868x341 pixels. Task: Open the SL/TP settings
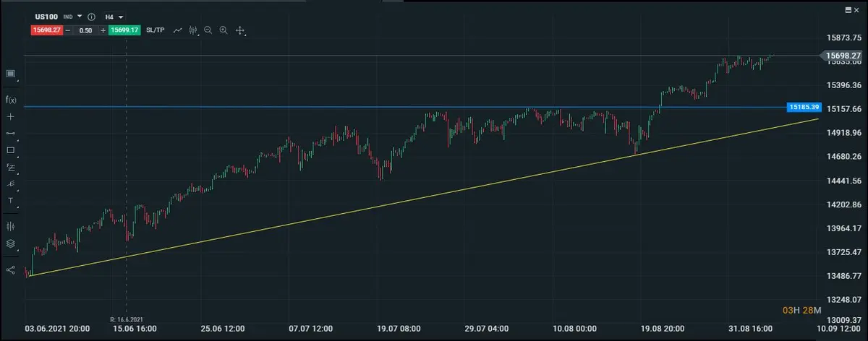pyautogui.click(x=155, y=30)
